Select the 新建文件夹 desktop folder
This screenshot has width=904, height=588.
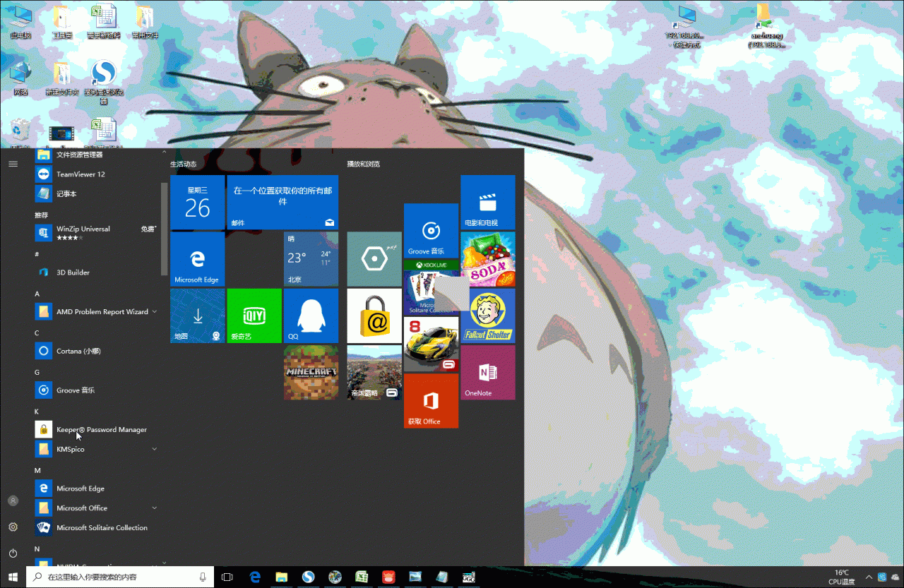tap(62, 78)
